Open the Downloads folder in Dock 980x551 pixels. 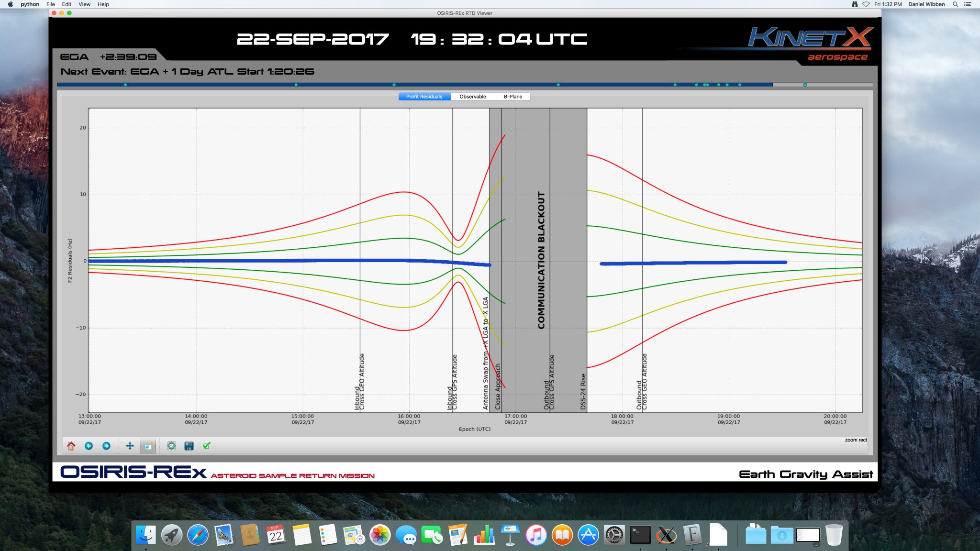coord(782,535)
